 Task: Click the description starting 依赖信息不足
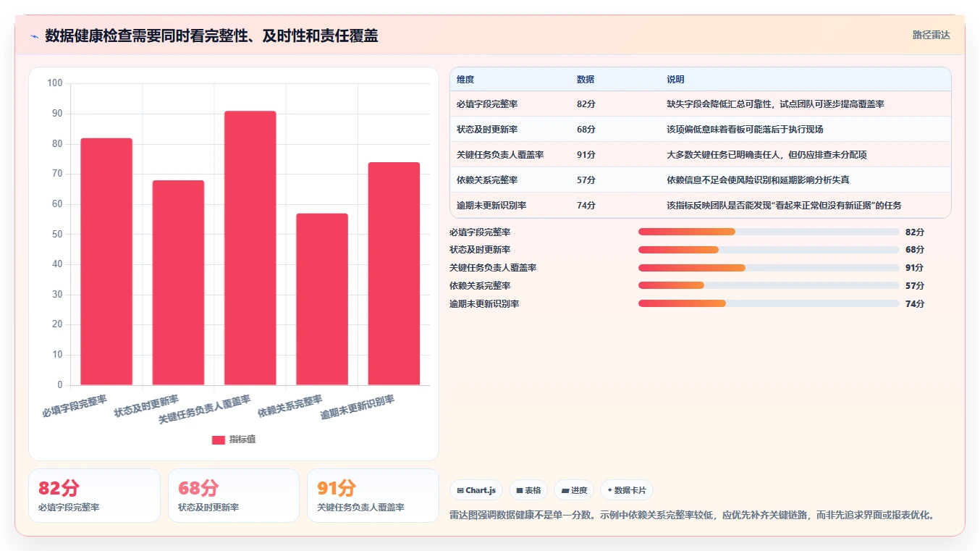758,180
